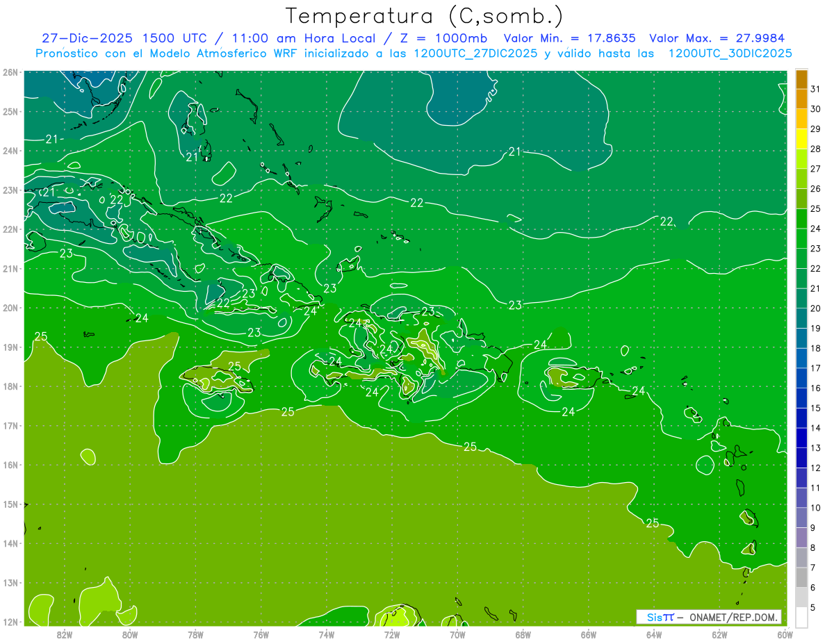The width and height of the screenshot is (834, 644).
Task: Pick the colorbar segment between 30 and 31
Action: pyautogui.click(x=801, y=99)
